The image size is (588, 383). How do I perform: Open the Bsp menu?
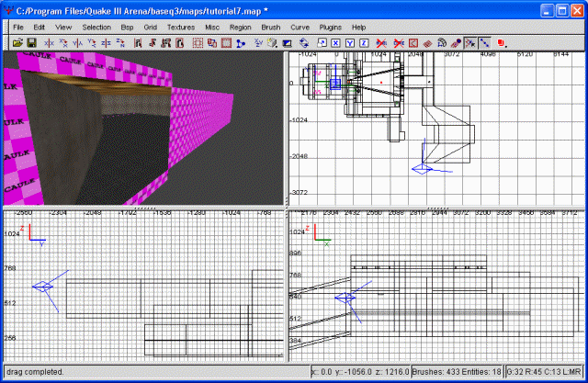[127, 28]
